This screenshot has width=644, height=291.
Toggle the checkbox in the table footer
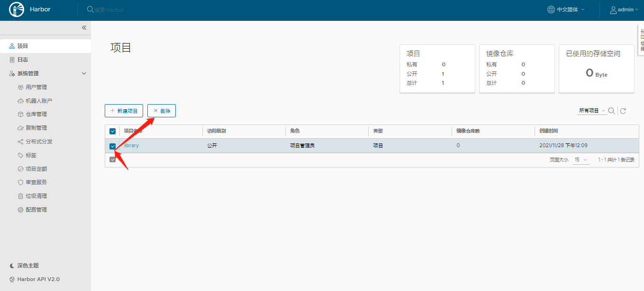tap(113, 159)
